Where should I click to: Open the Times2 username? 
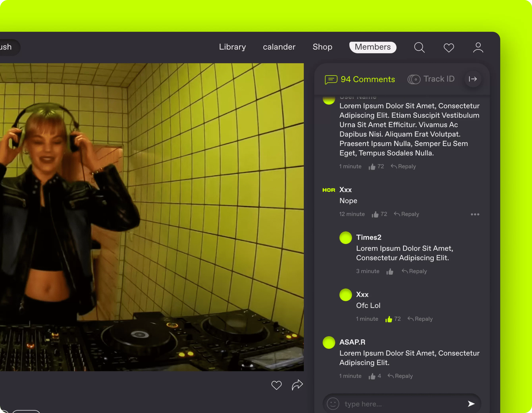pos(369,237)
